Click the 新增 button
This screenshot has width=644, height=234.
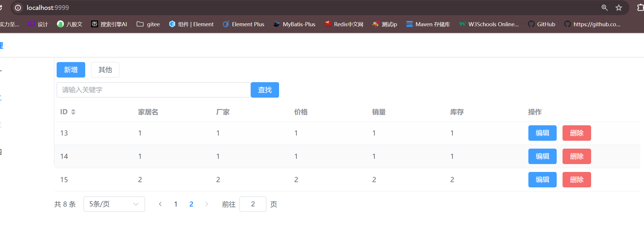71,70
